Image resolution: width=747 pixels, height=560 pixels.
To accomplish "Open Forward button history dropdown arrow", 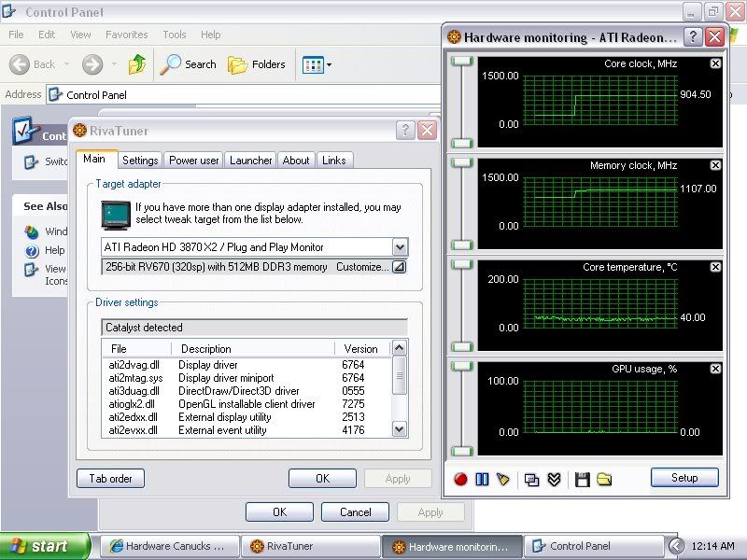I will [x=114, y=64].
